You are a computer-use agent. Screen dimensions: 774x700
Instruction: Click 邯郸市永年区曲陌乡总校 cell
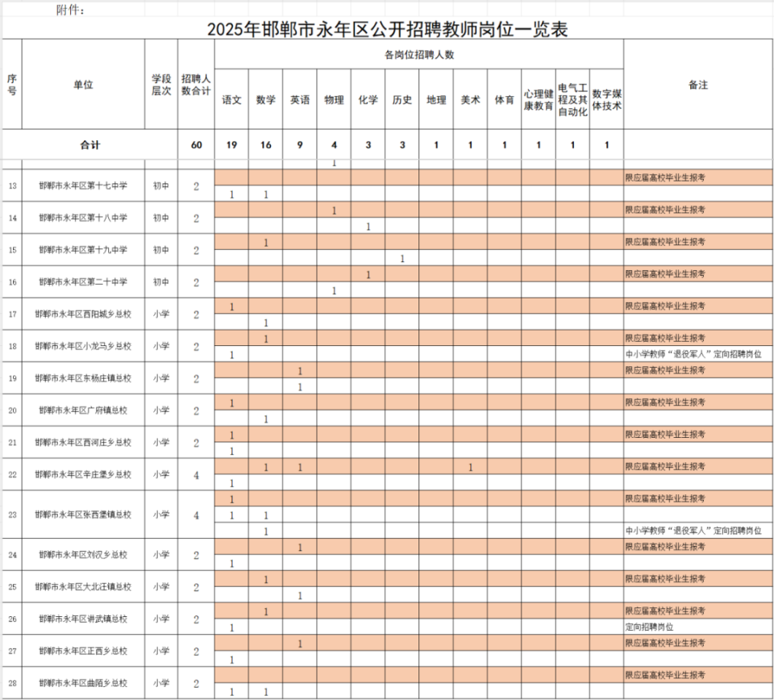coord(83,683)
